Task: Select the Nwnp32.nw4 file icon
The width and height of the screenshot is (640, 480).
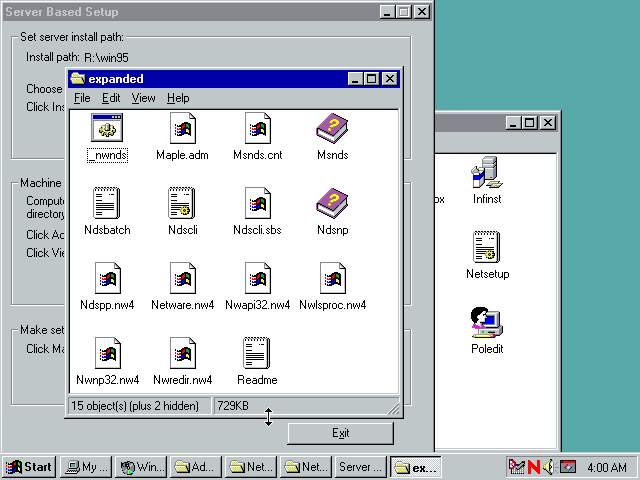Action: point(108,353)
